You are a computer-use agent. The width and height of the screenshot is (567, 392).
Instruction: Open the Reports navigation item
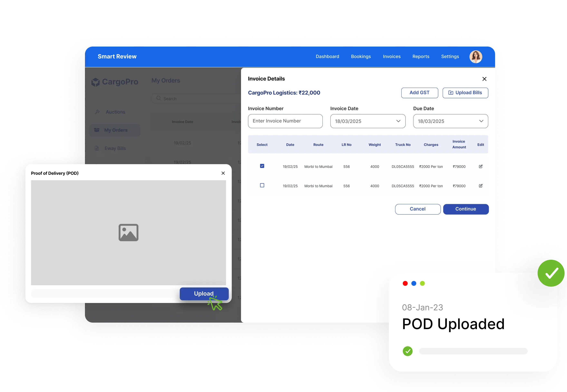coord(421,57)
